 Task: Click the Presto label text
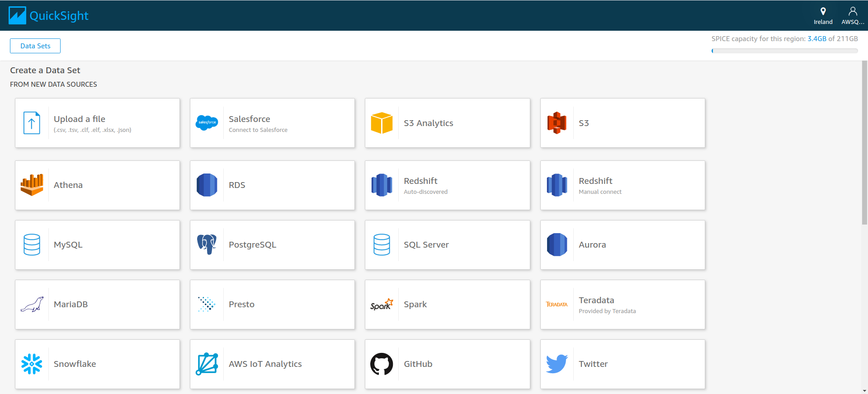242,304
